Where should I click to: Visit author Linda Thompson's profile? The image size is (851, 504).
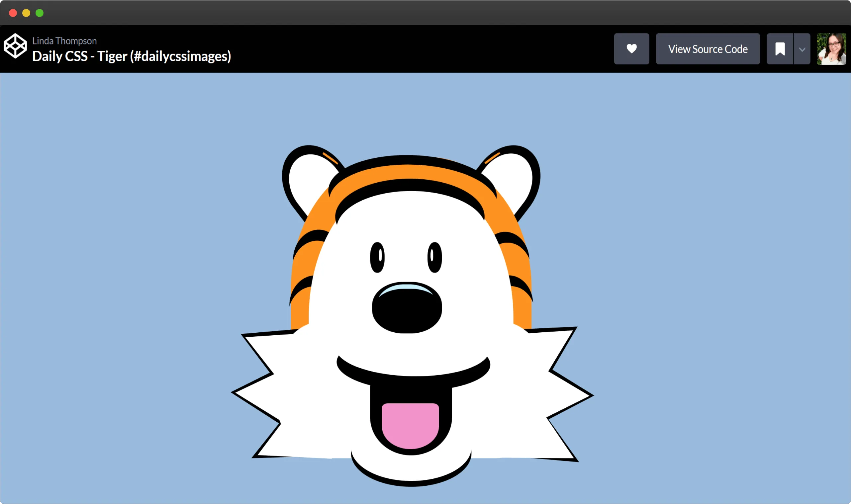[64, 41]
